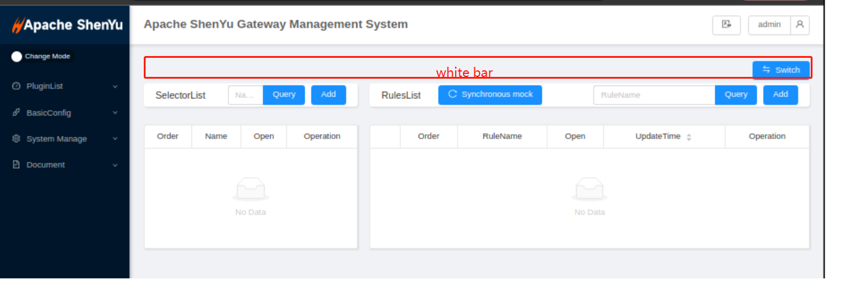The width and height of the screenshot is (868, 304).
Task: Click the SelectorList title text
Action: [180, 95]
